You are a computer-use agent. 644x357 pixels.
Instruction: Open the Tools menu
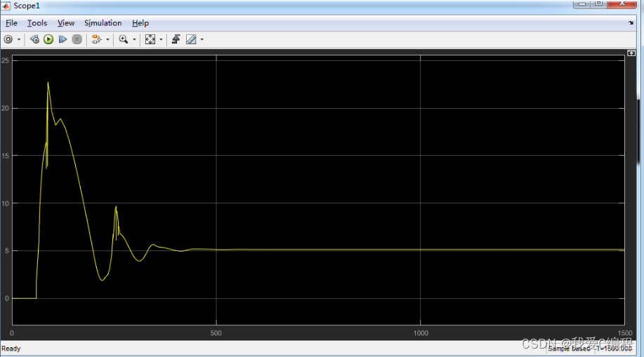[x=37, y=23]
